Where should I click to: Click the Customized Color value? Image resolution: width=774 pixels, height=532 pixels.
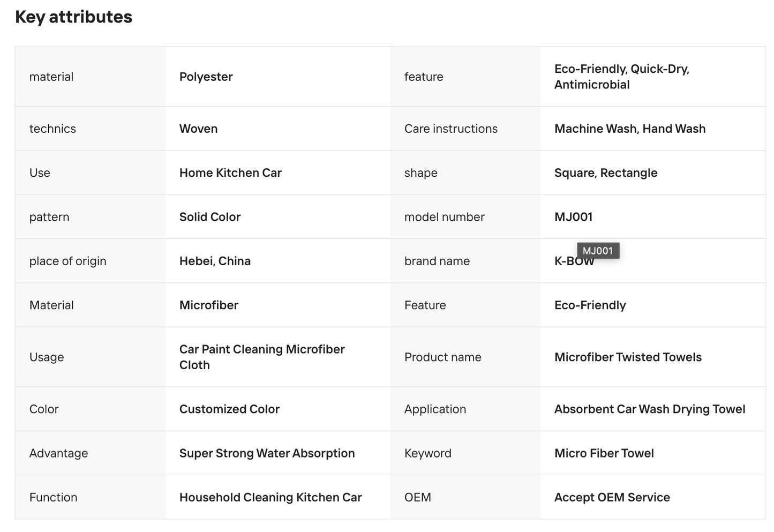(229, 409)
